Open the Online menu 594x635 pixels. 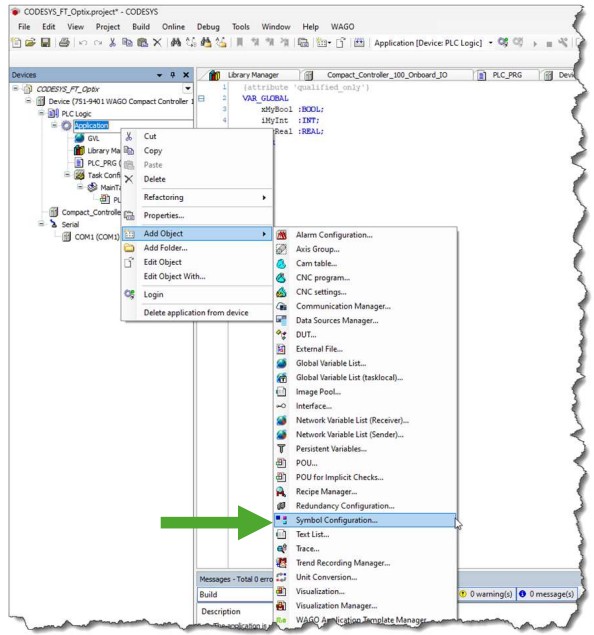coord(173,27)
